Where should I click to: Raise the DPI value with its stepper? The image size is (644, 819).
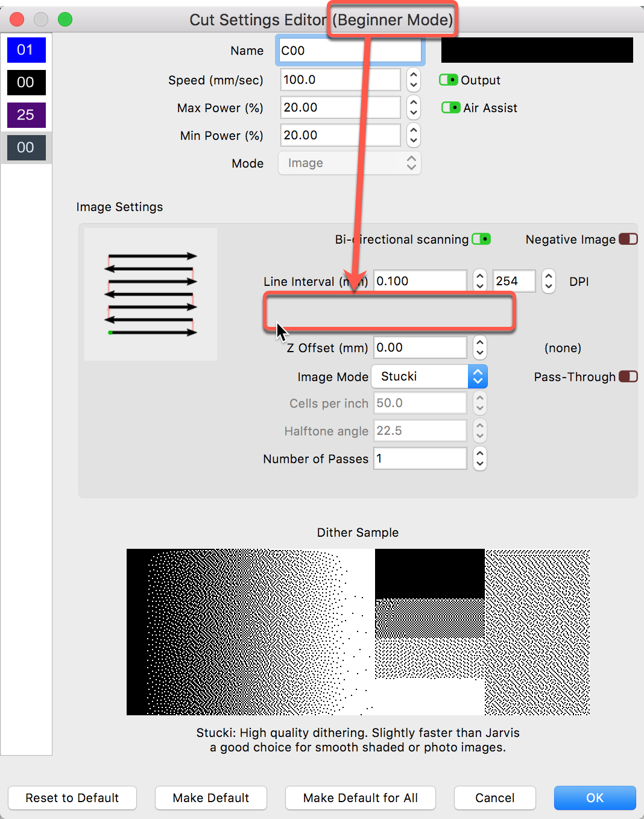(548, 277)
